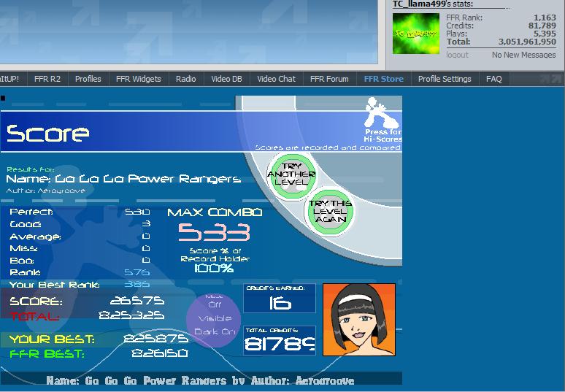565x392 pixels.
Task: Click FFR BEST value 826150
Action: coord(160,353)
